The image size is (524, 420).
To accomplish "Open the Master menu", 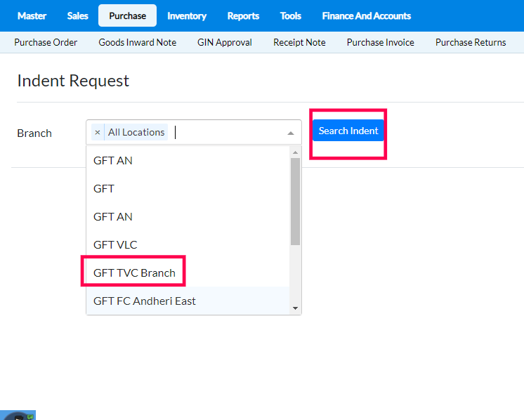I will pos(32,15).
